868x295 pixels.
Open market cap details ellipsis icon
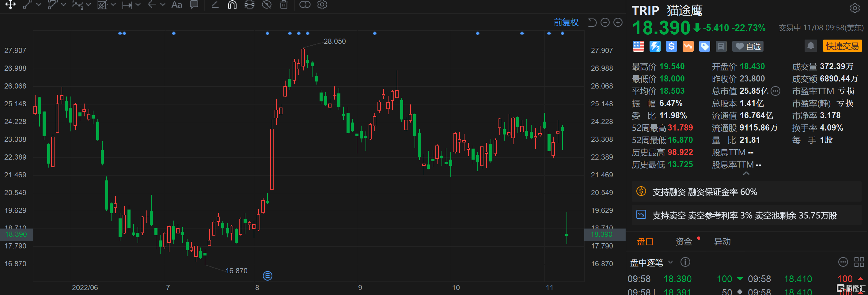(x=776, y=91)
